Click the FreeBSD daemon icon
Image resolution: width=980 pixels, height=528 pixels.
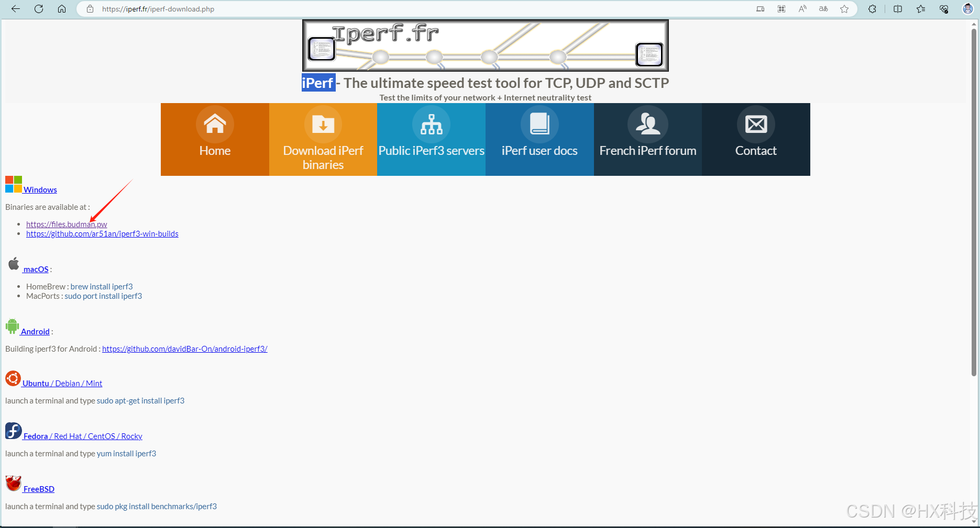click(x=14, y=484)
